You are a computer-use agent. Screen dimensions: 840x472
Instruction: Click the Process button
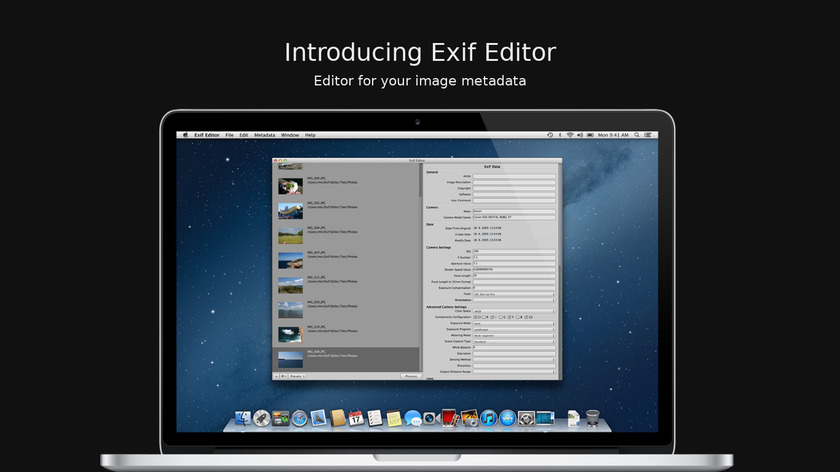[x=410, y=376]
